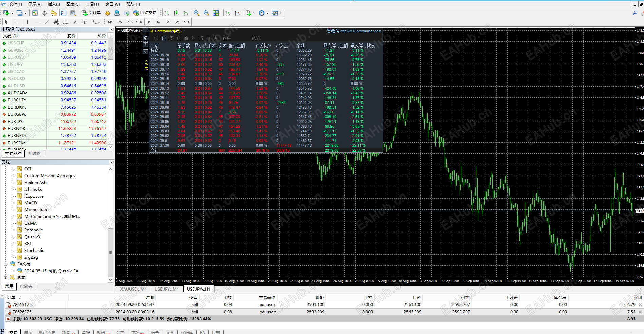Open the indicators list dropdown arrow
Screen dimensions: 644x334
[x=254, y=13]
